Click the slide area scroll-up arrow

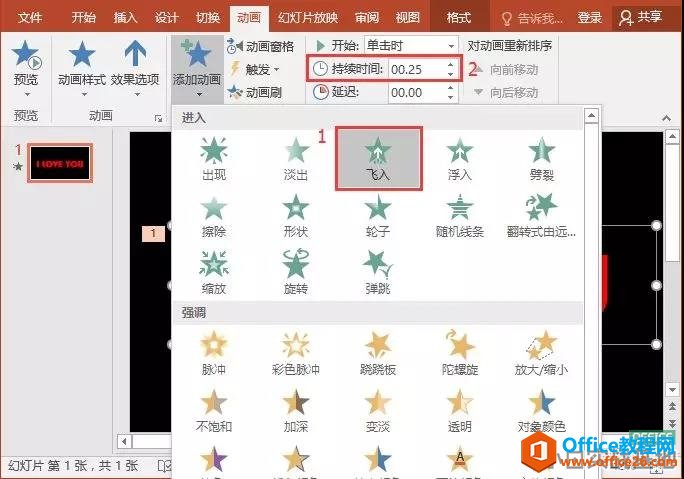tap(672, 137)
